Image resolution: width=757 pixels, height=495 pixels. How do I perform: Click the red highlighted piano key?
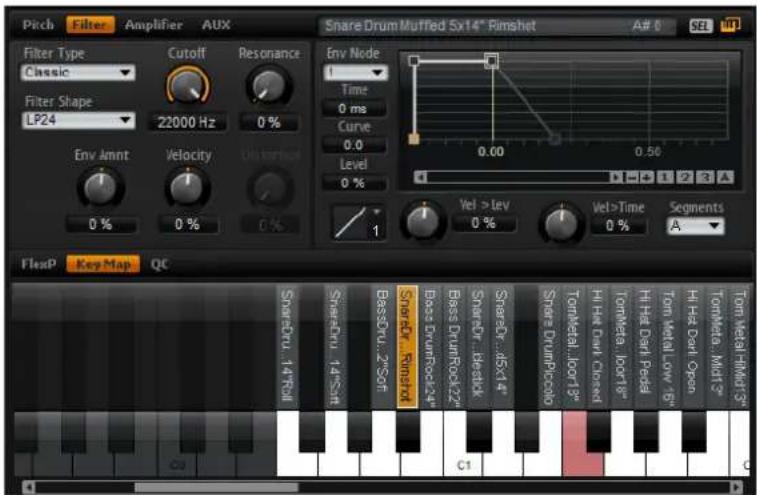point(583,464)
